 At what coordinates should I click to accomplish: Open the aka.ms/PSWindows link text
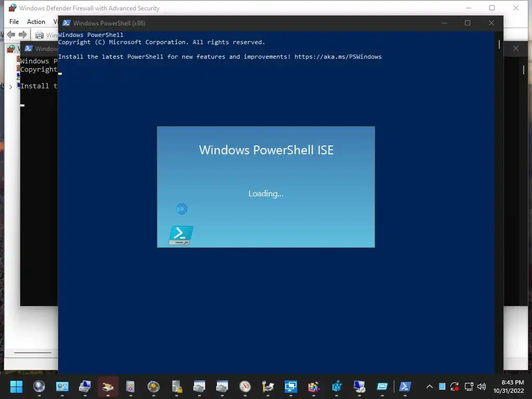click(x=338, y=57)
